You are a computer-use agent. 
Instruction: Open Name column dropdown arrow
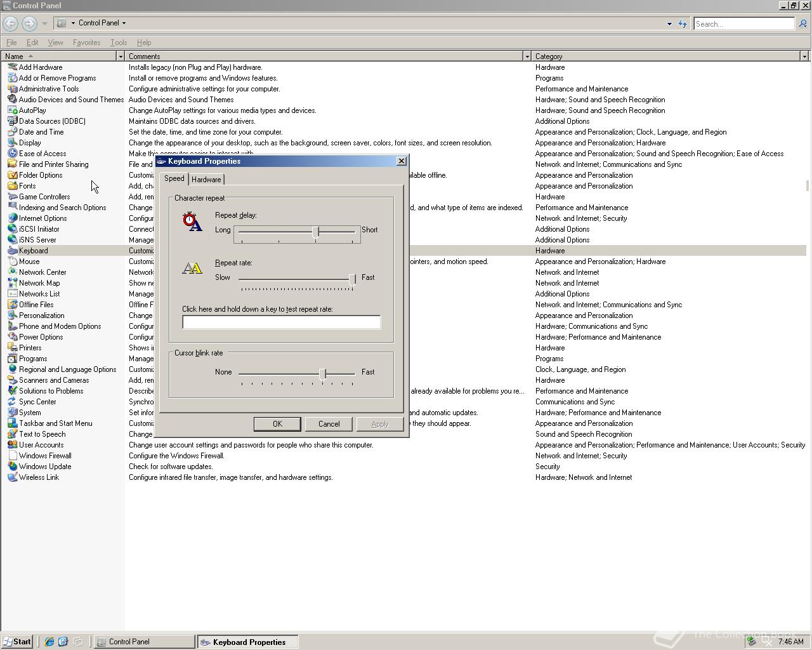pyautogui.click(x=120, y=56)
